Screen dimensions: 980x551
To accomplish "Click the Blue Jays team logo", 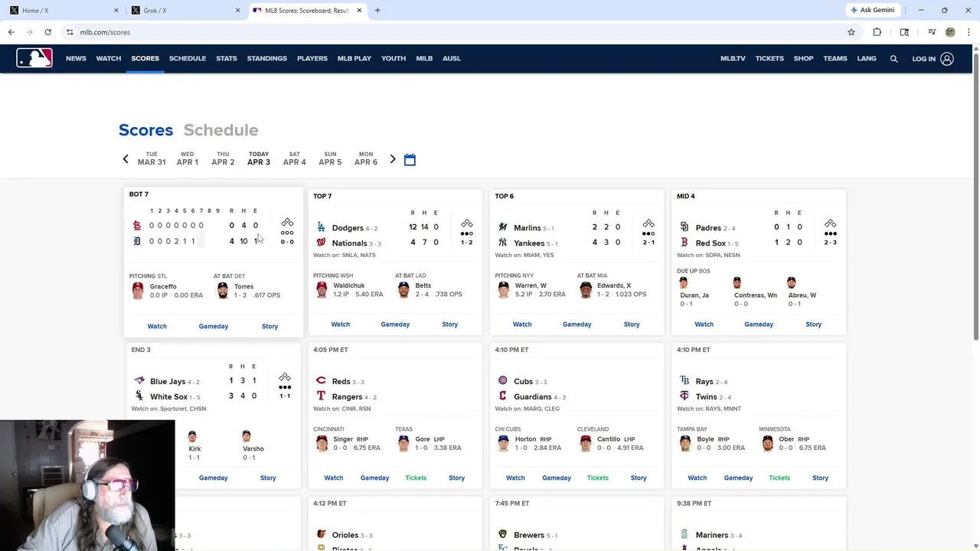I will point(139,381).
